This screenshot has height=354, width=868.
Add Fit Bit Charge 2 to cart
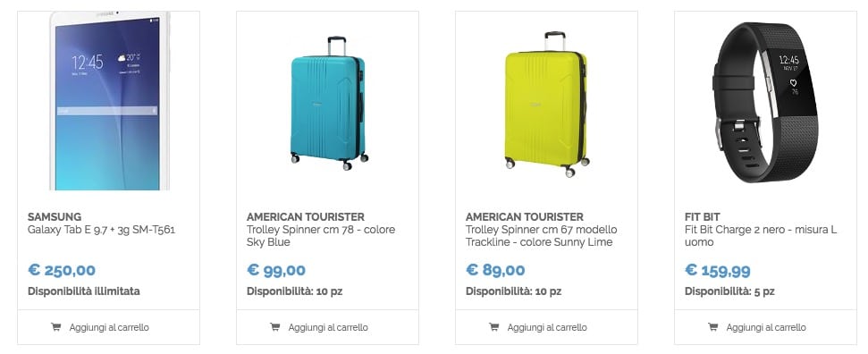(x=765, y=327)
